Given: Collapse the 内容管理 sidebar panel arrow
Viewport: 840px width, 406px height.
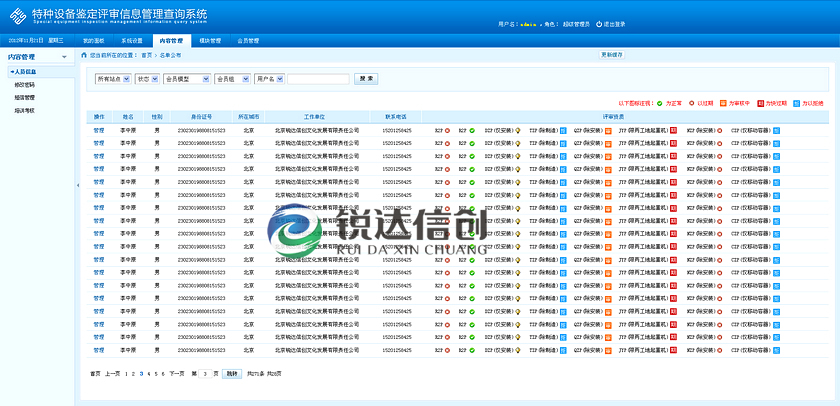Looking at the screenshot, I should [64, 57].
